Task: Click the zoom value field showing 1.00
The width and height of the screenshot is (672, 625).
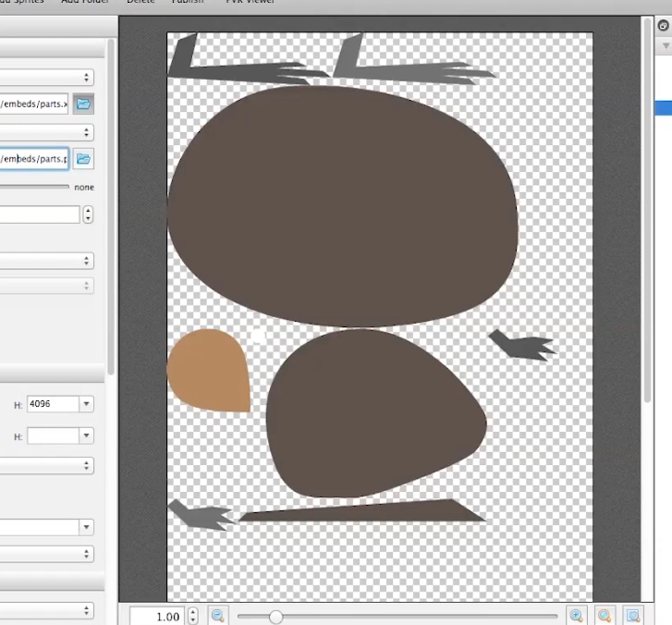Action: pos(157,617)
